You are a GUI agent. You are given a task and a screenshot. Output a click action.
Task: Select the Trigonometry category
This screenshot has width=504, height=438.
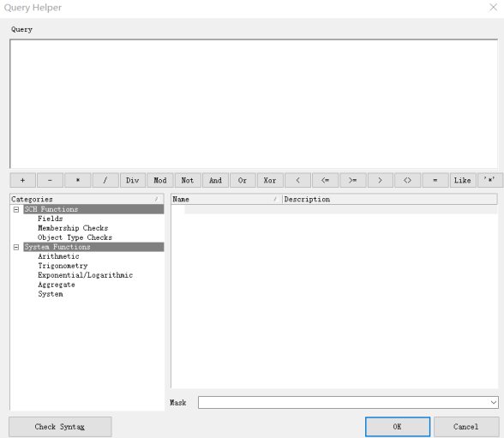[x=63, y=266]
